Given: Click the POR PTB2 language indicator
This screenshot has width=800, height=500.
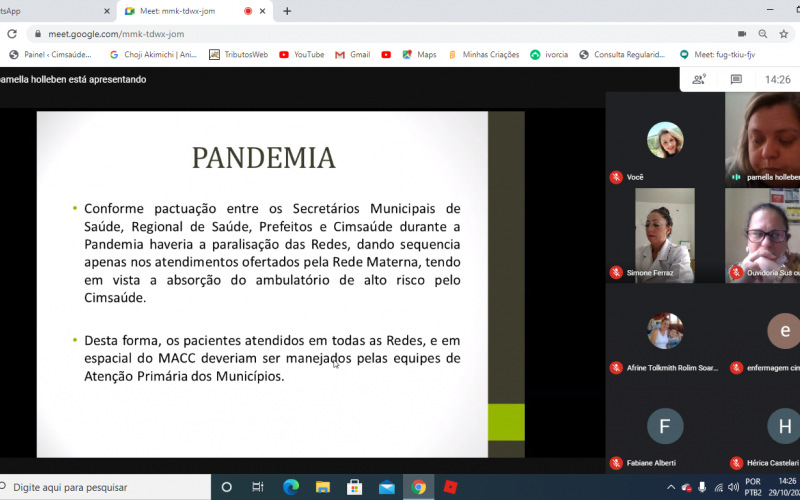Looking at the screenshot, I should pyautogui.click(x=753, y=487).
